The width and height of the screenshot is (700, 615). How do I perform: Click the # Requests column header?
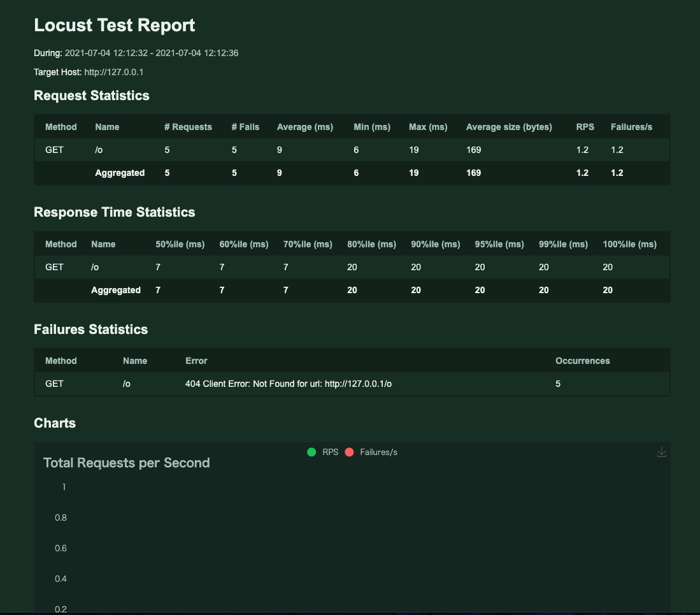(188, 127)
